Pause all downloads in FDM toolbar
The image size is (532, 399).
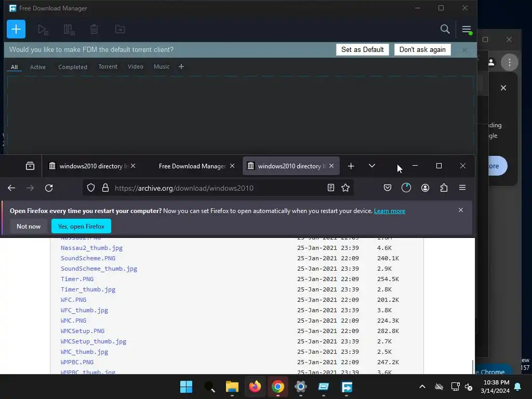pyautogui.click(x=69, y=30)
